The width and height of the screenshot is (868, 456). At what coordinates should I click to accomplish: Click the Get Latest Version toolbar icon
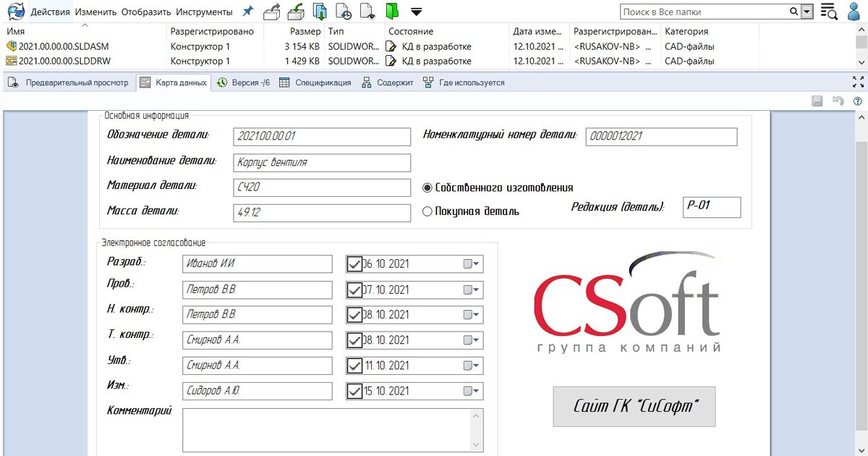(320, 12)
